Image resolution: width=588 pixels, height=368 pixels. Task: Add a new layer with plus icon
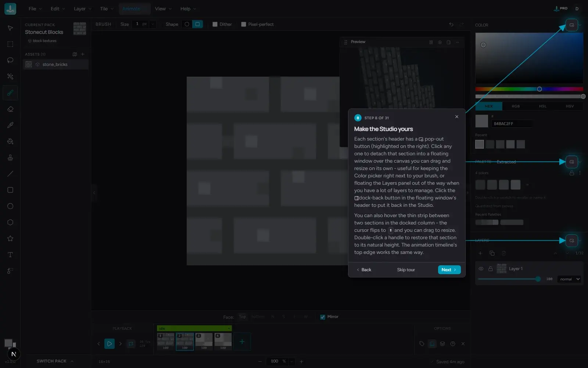point(480,253)
